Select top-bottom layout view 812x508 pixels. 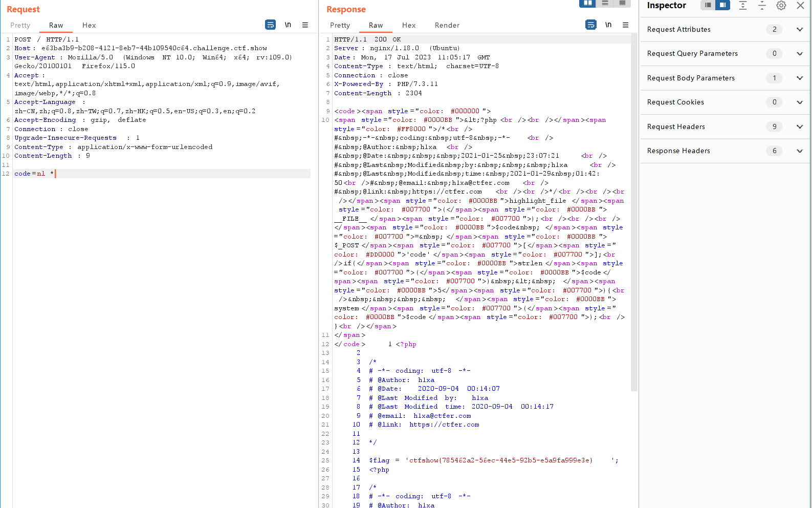(605, 3)
